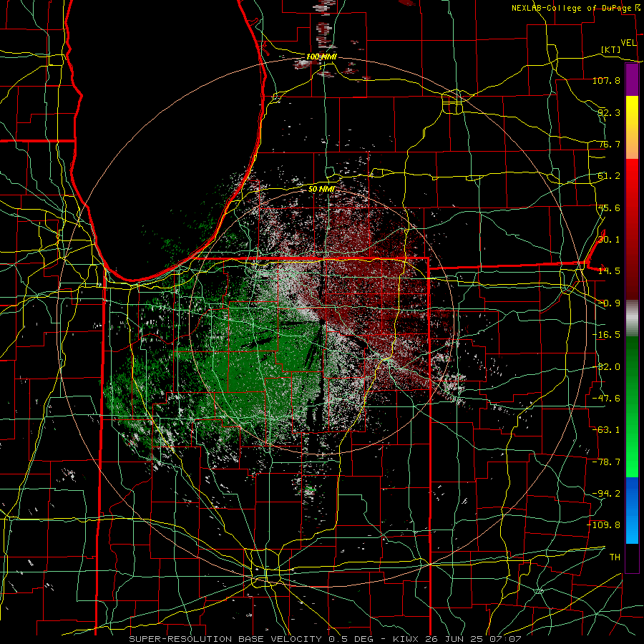Screen dimensions: 644x644
Task: Click the -32.0 value on velocity scale
Action: (606, 367)
